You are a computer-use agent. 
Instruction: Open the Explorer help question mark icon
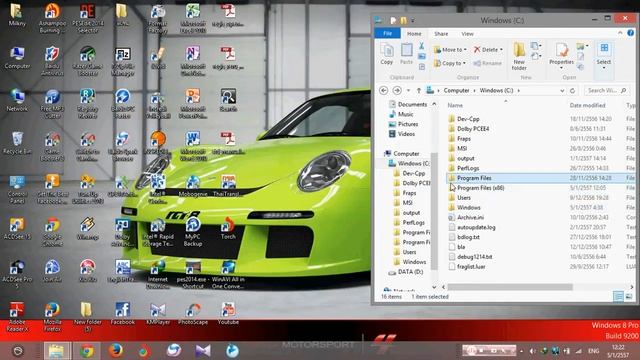tap(631, 33)
